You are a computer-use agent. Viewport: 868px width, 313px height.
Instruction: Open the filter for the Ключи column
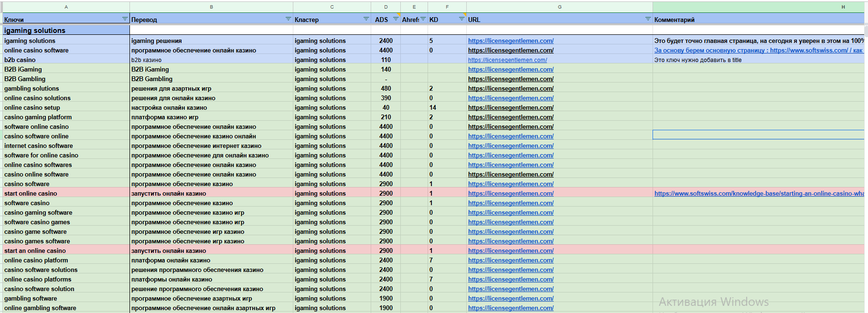pos(125,19)
